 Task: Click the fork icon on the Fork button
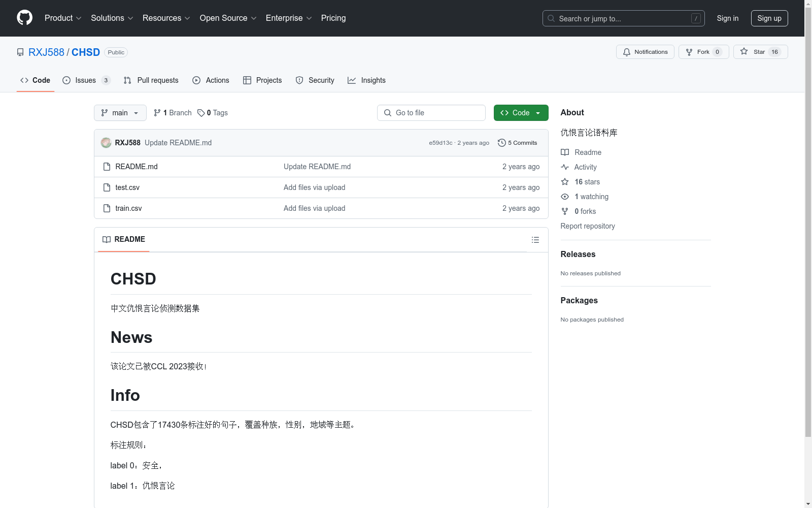(x=689, y=52)
